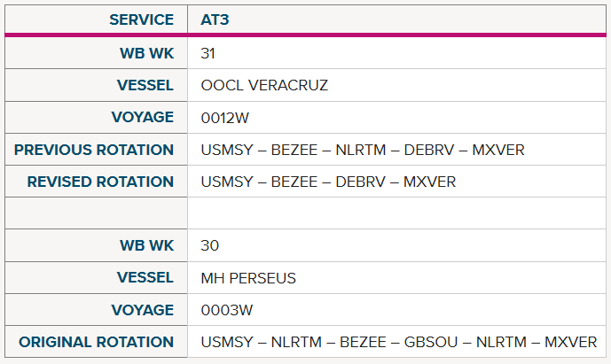The image size is (611, 364).
Task: Select the previous rotation ending DEBRV – MXVER
Action: [x=363, y=150]
